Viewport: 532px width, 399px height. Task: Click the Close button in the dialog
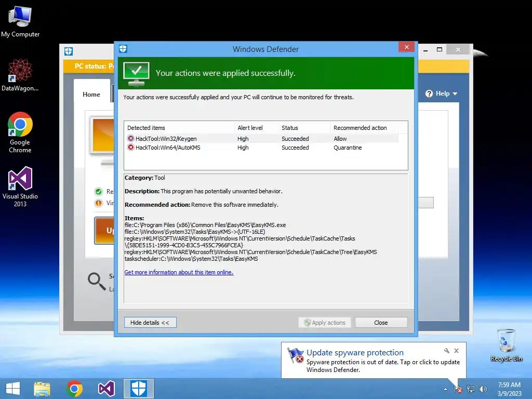point(381,322)
